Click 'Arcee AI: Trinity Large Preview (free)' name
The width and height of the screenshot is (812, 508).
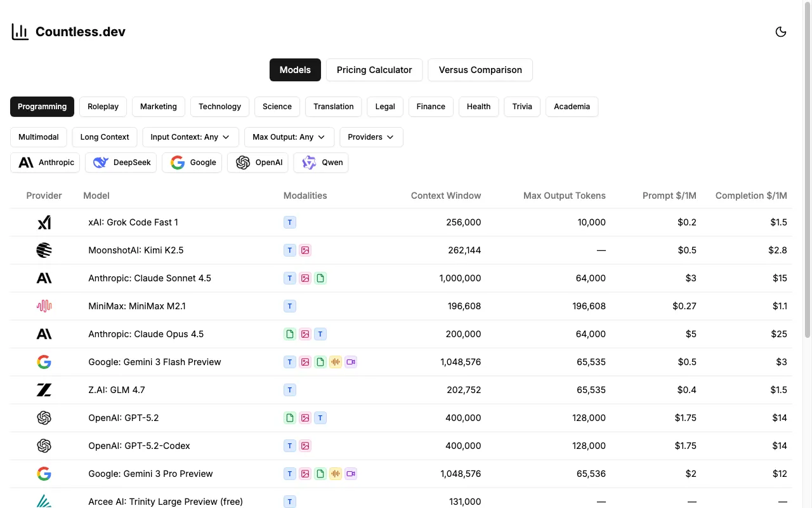pyautogui.click(x=166, y=502)
